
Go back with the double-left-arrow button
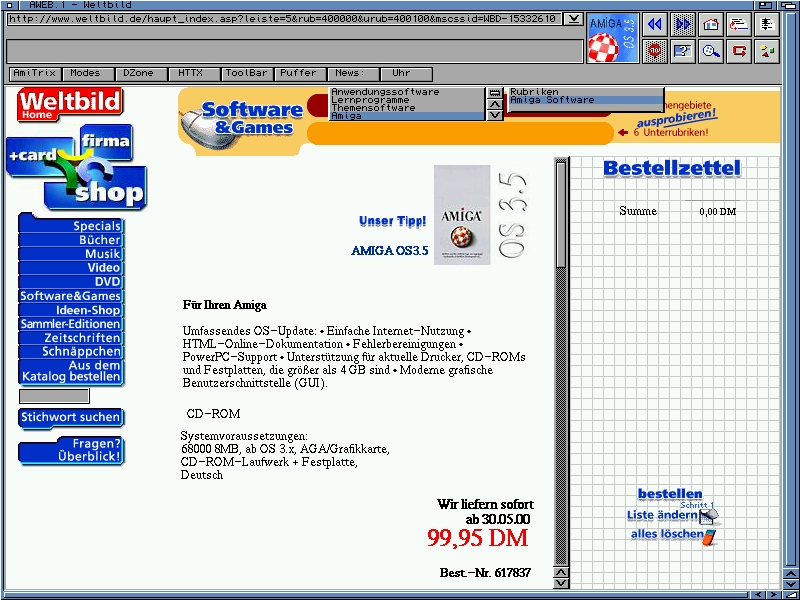(x=655, y=24)
